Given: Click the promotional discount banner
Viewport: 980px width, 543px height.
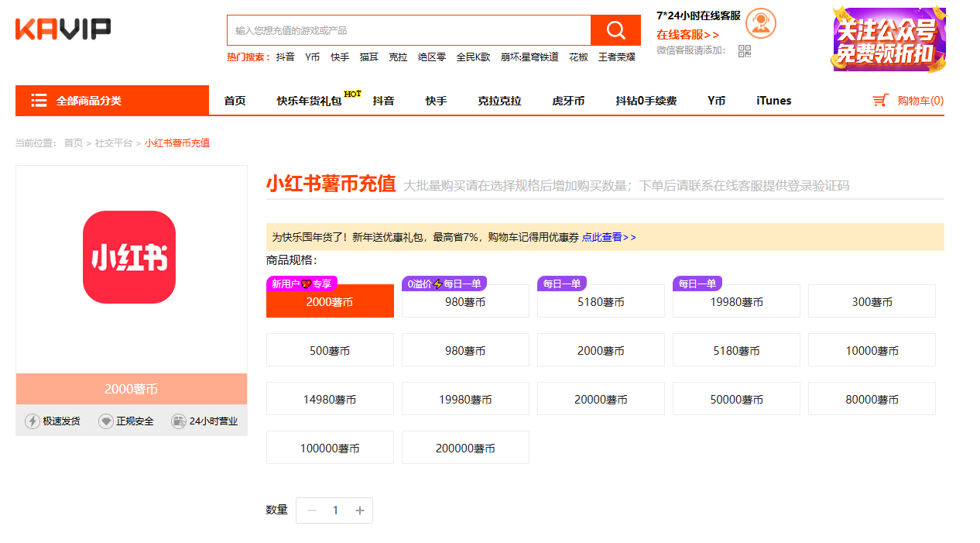Looking at the screenshot, I should tap(889, 39).
